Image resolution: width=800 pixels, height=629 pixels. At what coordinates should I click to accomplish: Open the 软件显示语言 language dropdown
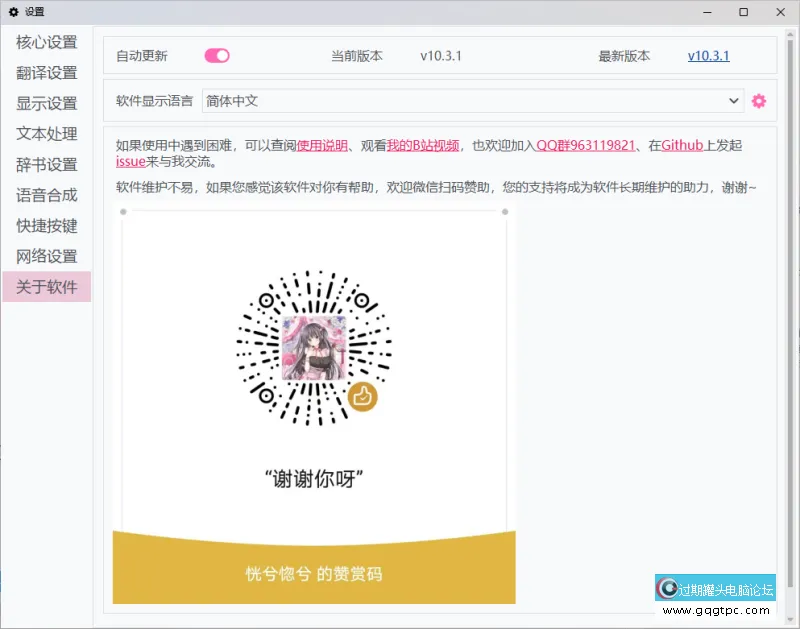coord(472,101)
